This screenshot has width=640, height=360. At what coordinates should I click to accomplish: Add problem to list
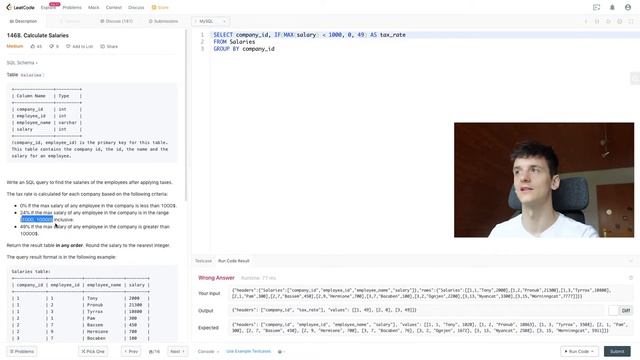(80, 47)
